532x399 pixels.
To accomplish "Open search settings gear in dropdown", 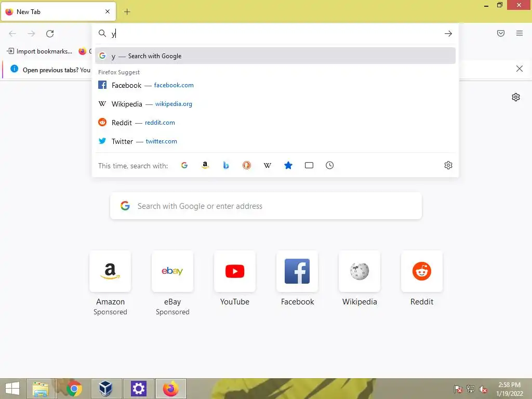I will coord(448,165).
